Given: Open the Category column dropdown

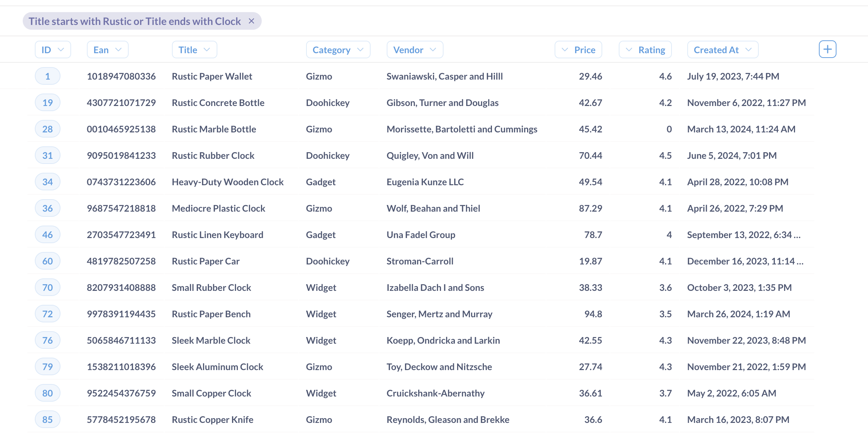Looking at the screenshot, I should click(360, 49).
